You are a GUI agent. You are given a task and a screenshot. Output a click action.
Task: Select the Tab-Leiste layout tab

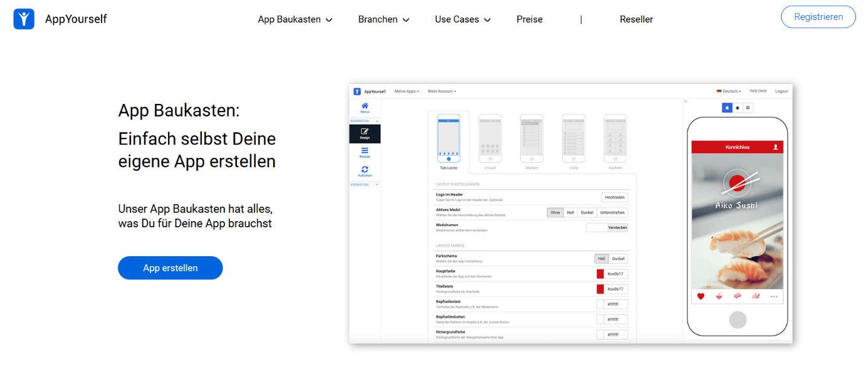[449, 143]
